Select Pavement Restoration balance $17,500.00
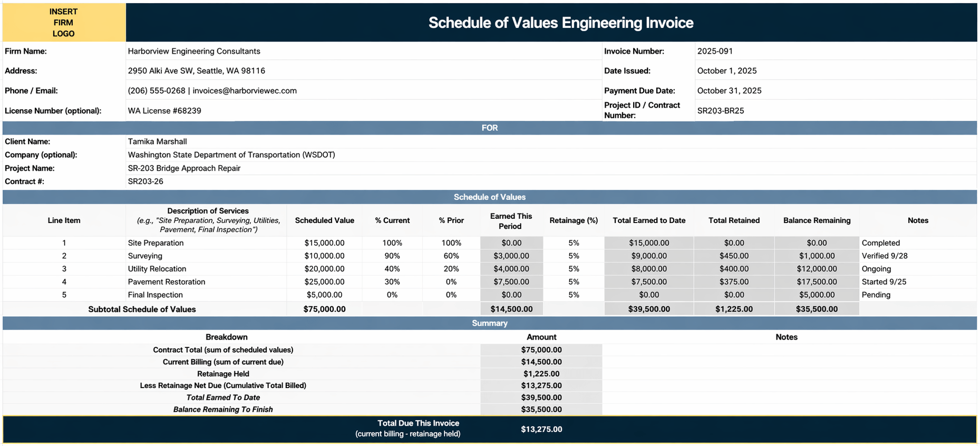The height and width of the screenshot is (446, 980). click(817, 282)
